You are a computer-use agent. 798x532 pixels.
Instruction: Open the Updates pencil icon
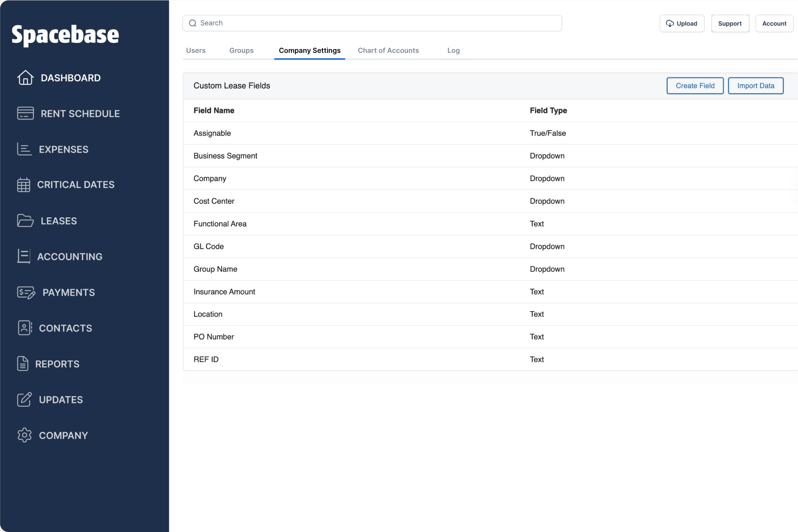[x=24, y=400]
